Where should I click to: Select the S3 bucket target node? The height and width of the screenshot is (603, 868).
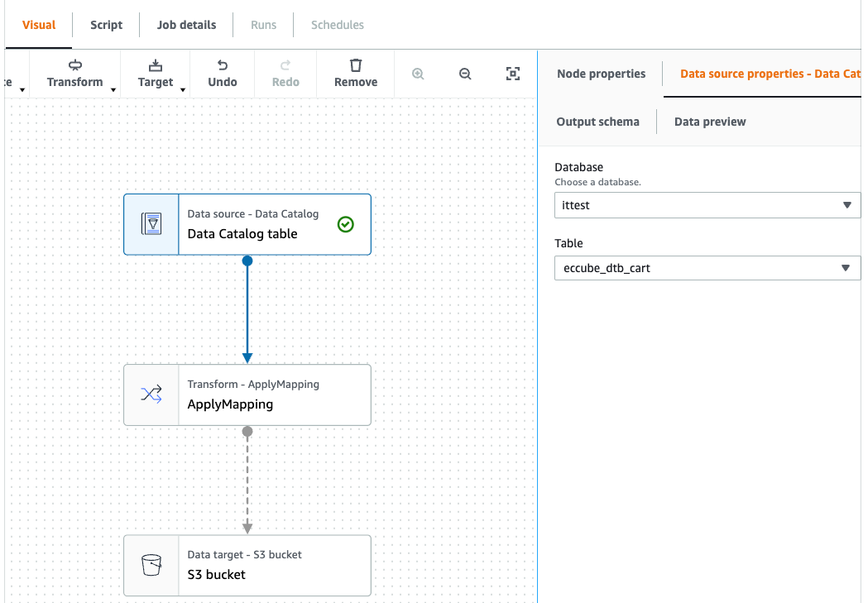point(247,565)
